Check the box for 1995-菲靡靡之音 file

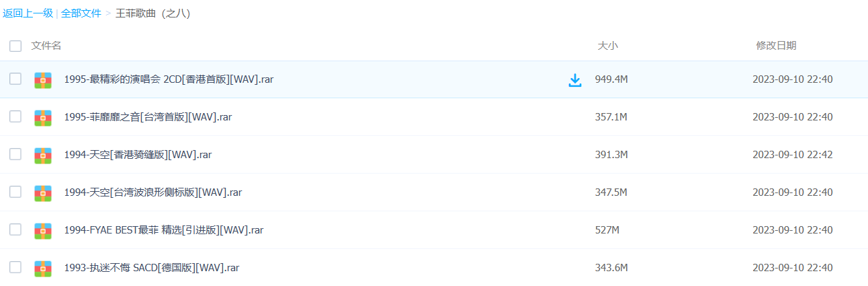point(15,116)
